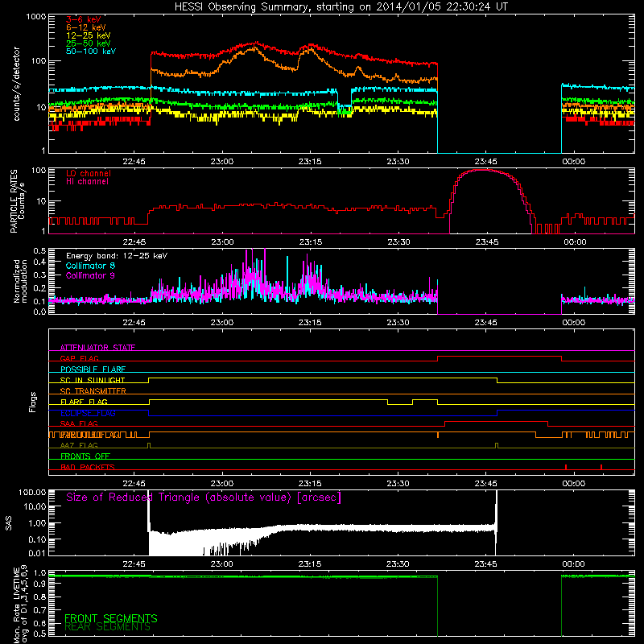Click the SC IN SUNLIGHT flag label
The image size is (644, 644).
point(93,380)
